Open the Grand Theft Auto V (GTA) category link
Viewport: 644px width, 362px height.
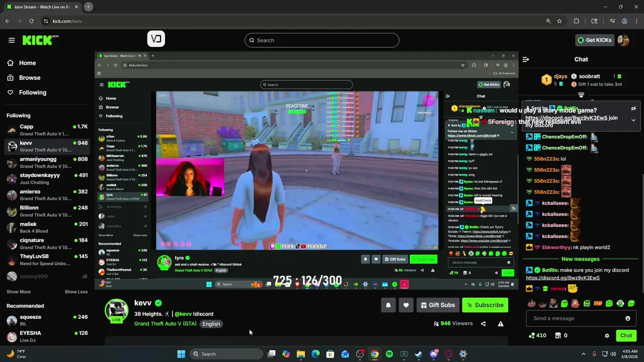pos(166,324)
